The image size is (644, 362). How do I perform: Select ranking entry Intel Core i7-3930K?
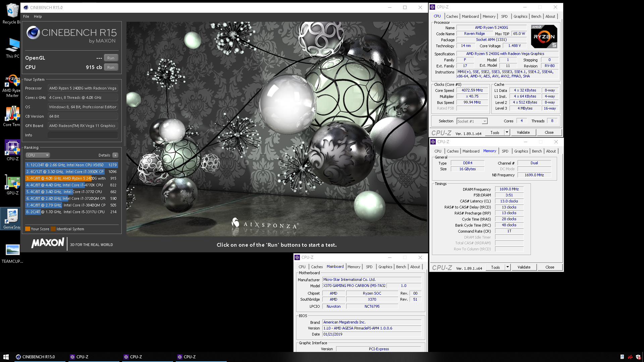coord(71,172)
